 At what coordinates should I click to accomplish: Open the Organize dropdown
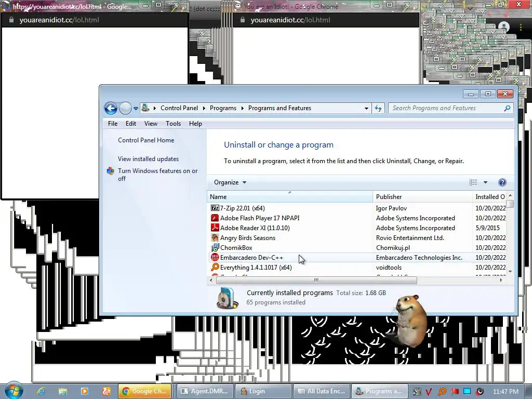point(230,182)
